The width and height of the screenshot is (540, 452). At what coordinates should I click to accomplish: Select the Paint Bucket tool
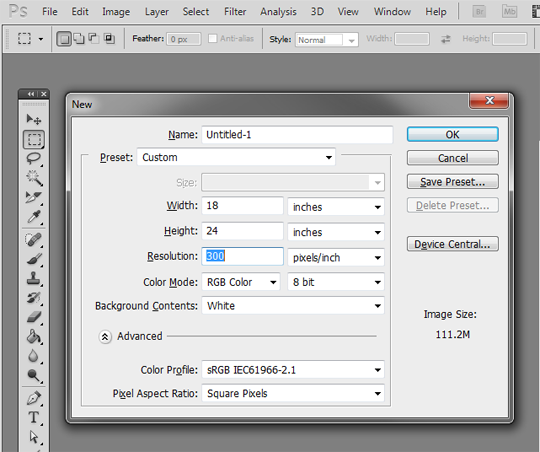(x=34, y=337)
